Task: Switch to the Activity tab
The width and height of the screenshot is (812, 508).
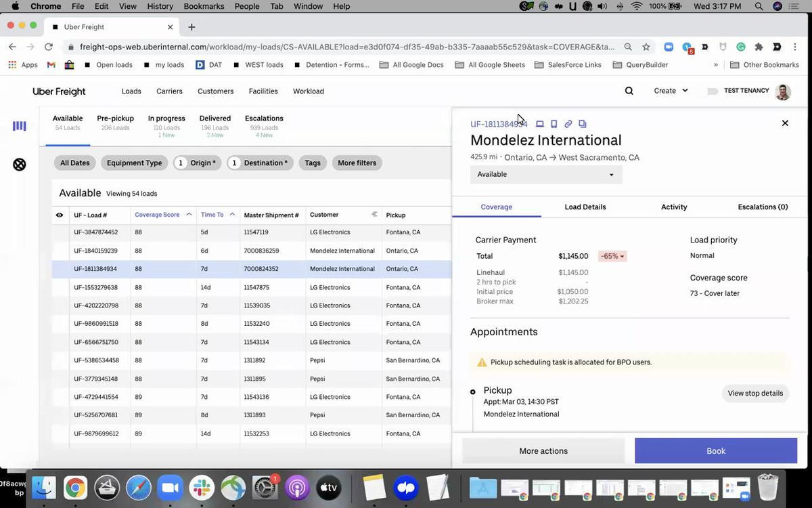Action: pyautogui.click(x=674, y=207)
